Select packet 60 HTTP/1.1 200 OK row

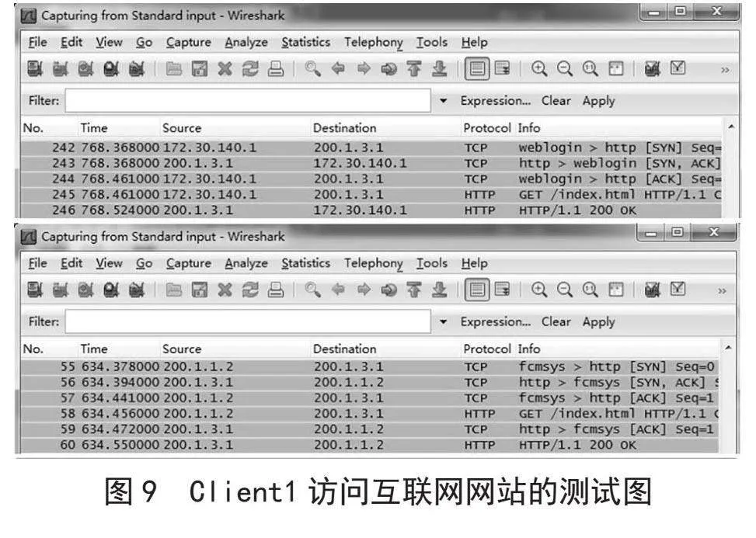370,445
